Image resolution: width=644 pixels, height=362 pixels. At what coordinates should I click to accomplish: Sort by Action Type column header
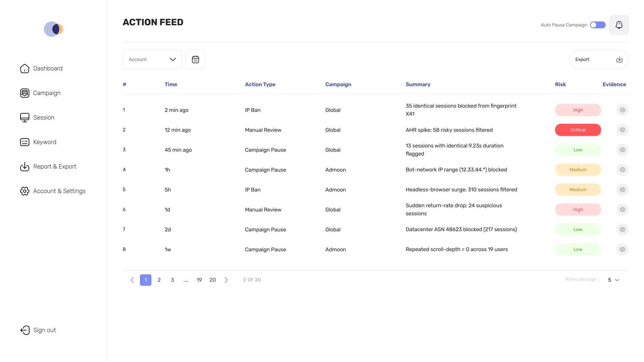[260, 84]
